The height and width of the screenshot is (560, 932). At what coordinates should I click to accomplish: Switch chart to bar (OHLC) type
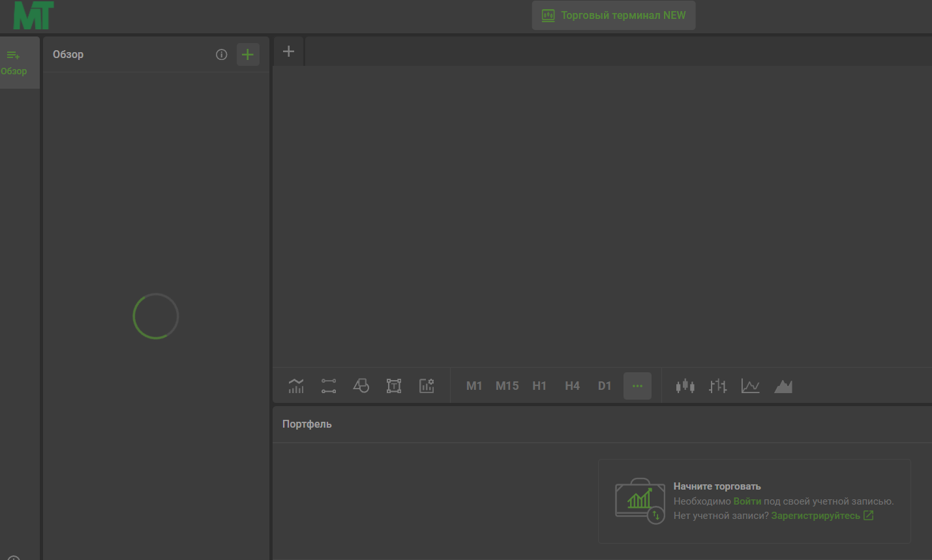717,386
